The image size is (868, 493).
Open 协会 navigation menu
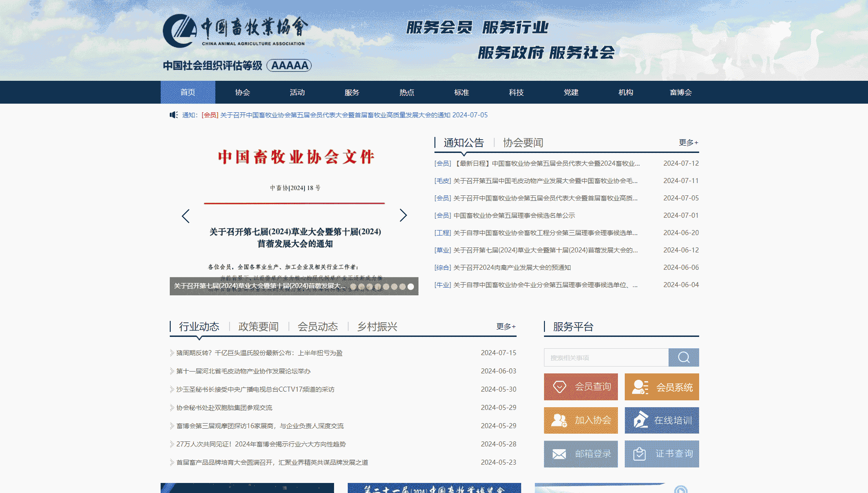(x=243, y=92)
